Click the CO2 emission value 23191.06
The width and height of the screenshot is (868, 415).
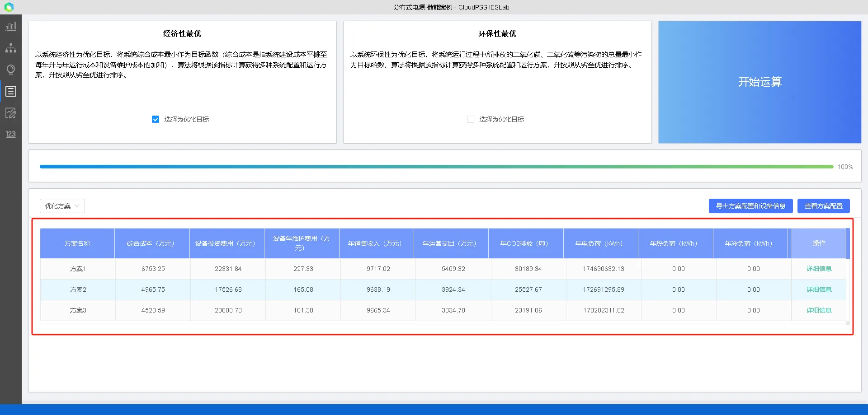[528, 310]
